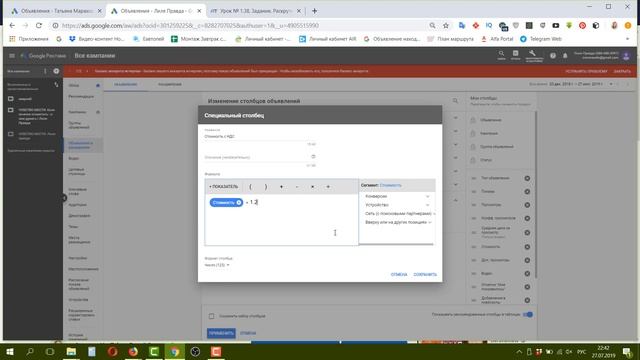
Task: Open Windows Start menu
Action: pyautogui.click(x=9, y=351)
